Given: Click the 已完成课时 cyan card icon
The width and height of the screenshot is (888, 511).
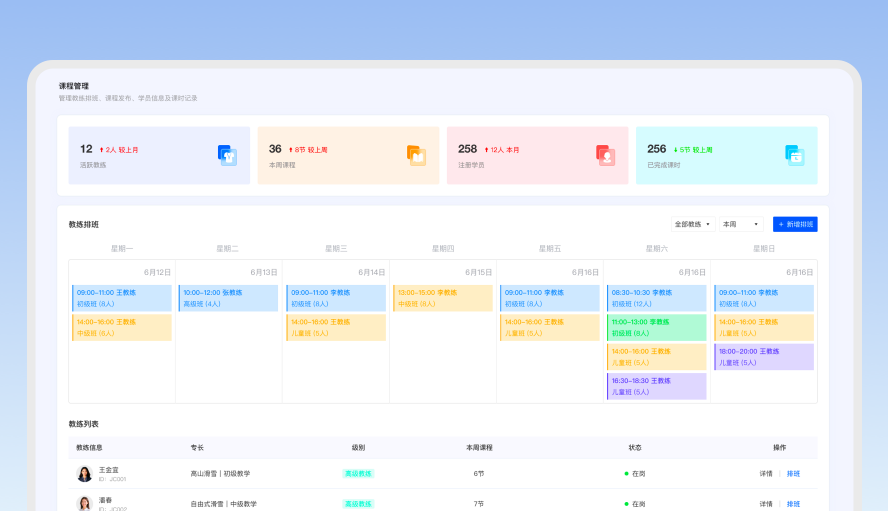Looking at the screenshot, I should click(794, 155).
